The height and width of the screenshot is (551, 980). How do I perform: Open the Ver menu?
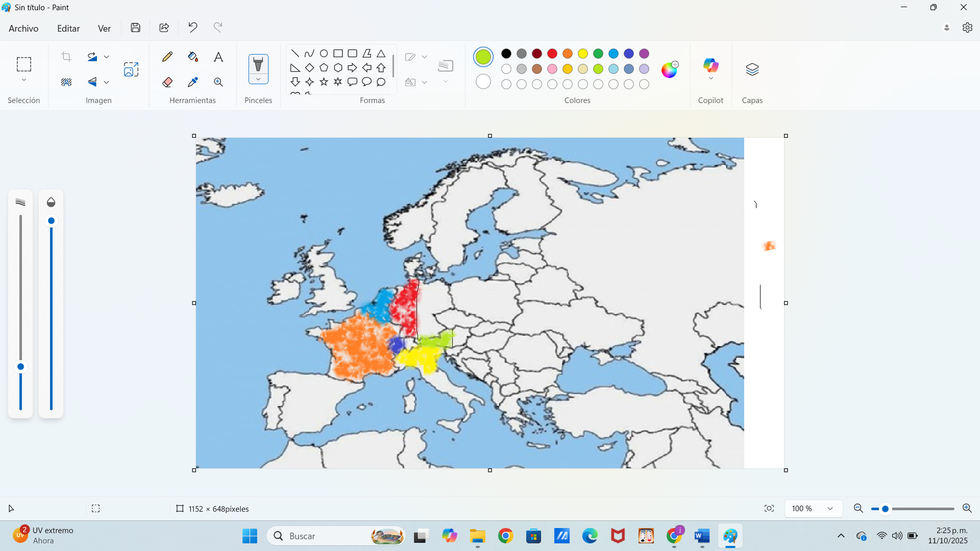[104, 28]
